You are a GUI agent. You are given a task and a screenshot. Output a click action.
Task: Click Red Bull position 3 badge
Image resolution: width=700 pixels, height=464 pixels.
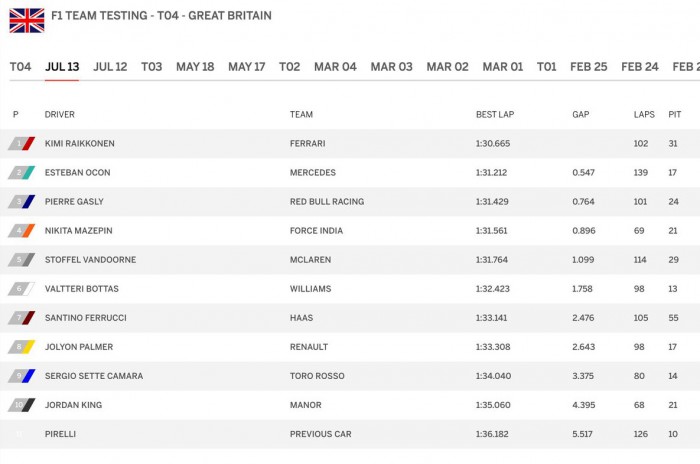pos(22,202)
